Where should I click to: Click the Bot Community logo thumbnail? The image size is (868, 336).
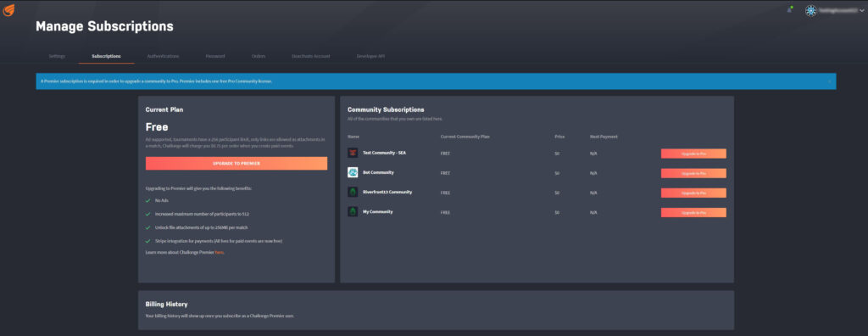(x=353, y=172)
